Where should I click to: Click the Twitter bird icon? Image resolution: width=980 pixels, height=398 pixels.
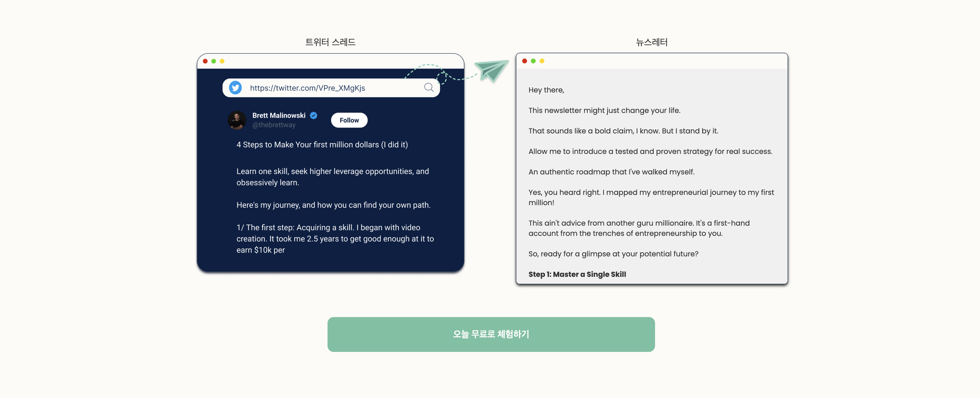coord(234,88)
